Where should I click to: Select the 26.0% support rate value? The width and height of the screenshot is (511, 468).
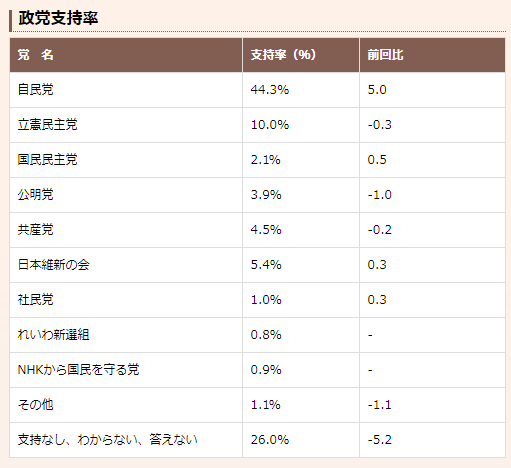coord(270,440)
